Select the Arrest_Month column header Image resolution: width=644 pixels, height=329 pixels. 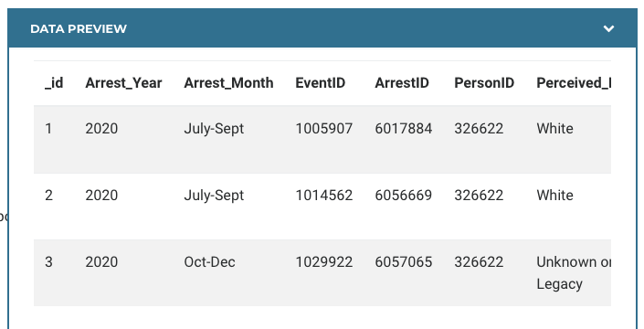(228, 83)
